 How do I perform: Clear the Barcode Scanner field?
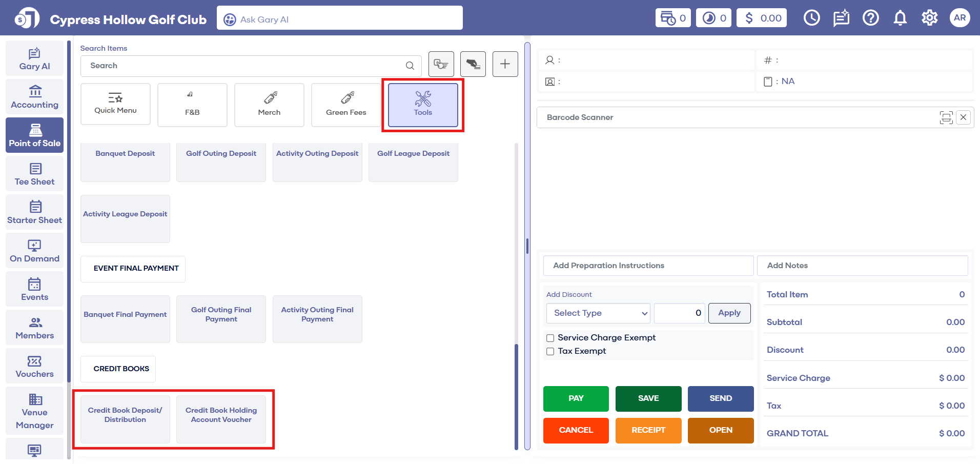pos(964,117)
